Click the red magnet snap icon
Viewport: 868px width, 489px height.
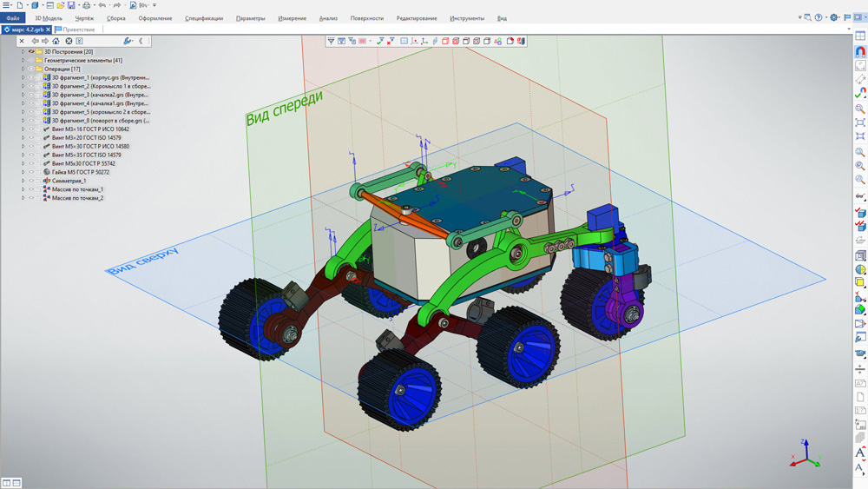[860, 51]
